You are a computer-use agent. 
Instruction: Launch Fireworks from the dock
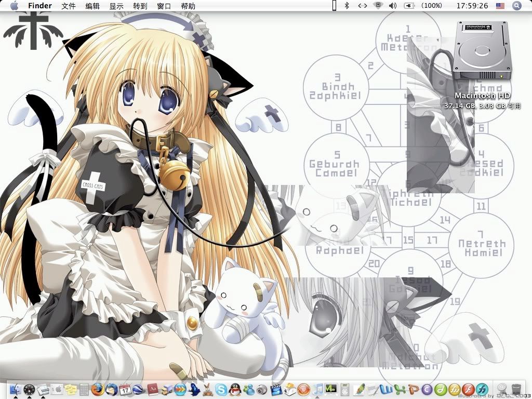[455, 389]
